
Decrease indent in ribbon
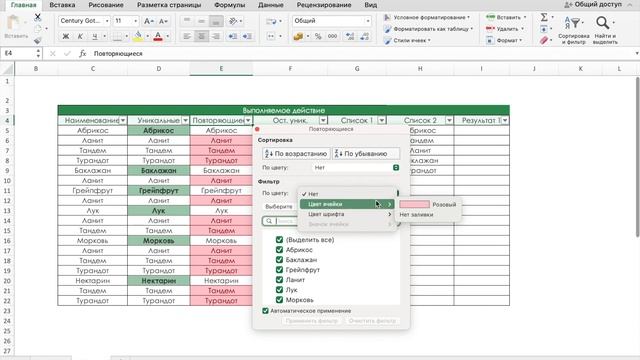[x=233, y=36]
